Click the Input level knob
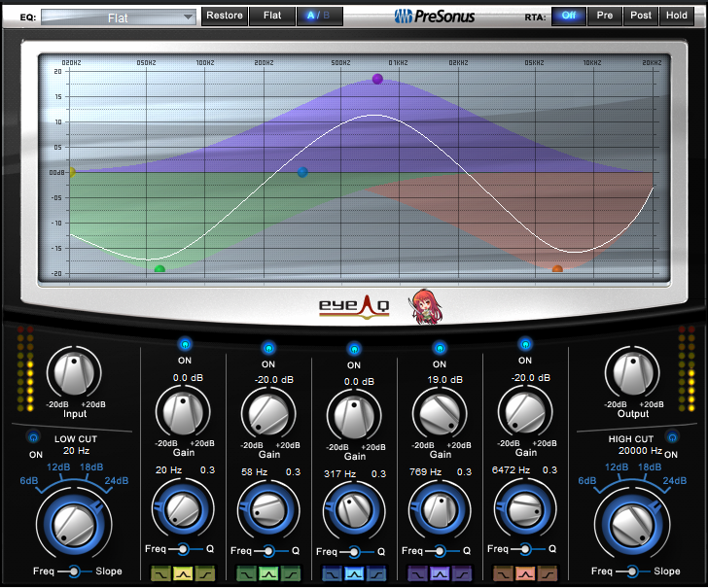The height and width of the screenshot is (588, 708). pos(74,373)
